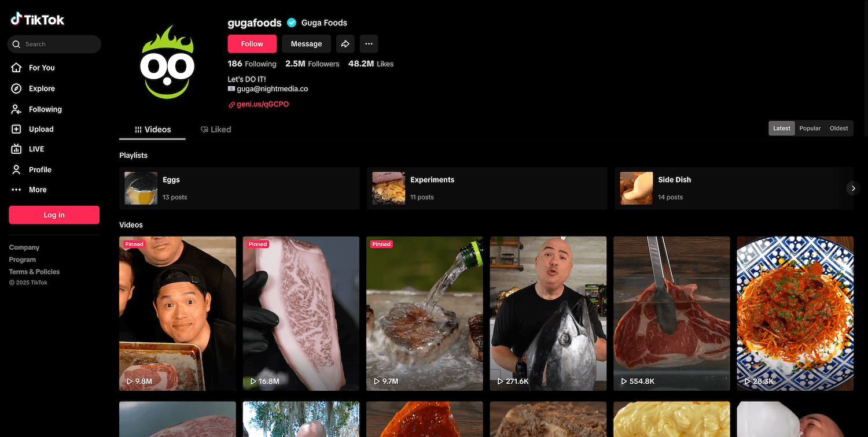Select the Videos tab
Viewport: 868px width, 437px height.
(x=153, y=129)
